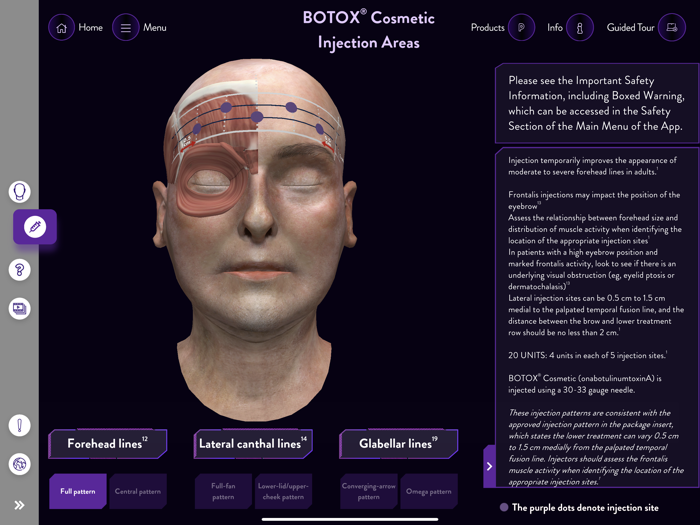The image size is (700, 525).
Task: Select Forehead lines category
Action: point(108,444)
